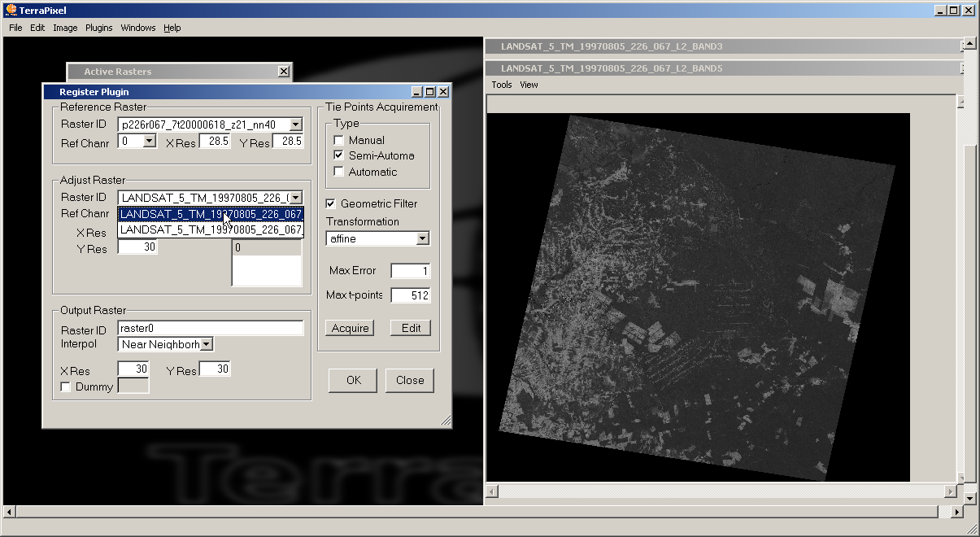980x537 pixels.
Task: Minimize the Register Plugin dialog
Action: click(x=417, y=92)
